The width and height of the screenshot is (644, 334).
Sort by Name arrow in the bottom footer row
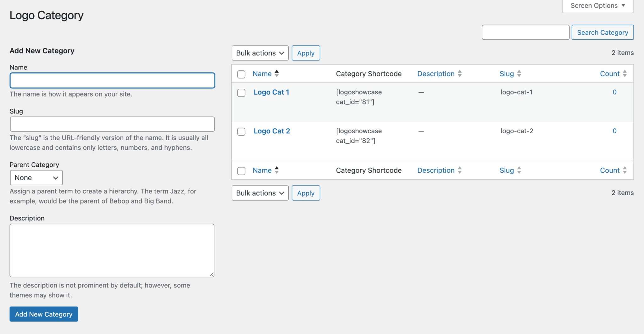tap(277, 170)
